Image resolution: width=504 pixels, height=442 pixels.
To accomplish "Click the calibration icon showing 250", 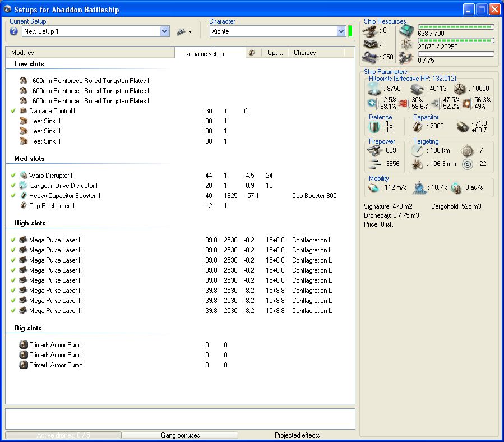I will click(x=370, y=57).
